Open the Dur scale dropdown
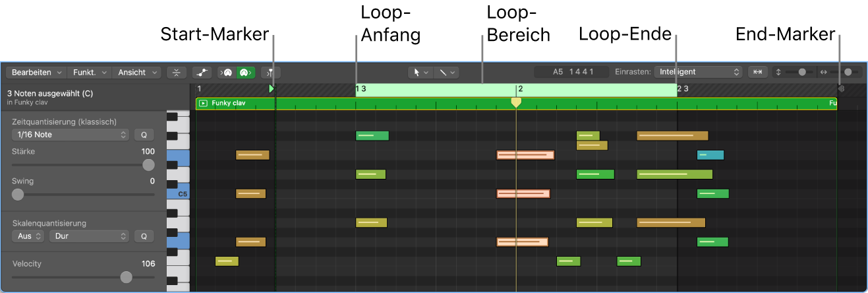Screen dimensions: 868x293 click(x=89, y=236)
